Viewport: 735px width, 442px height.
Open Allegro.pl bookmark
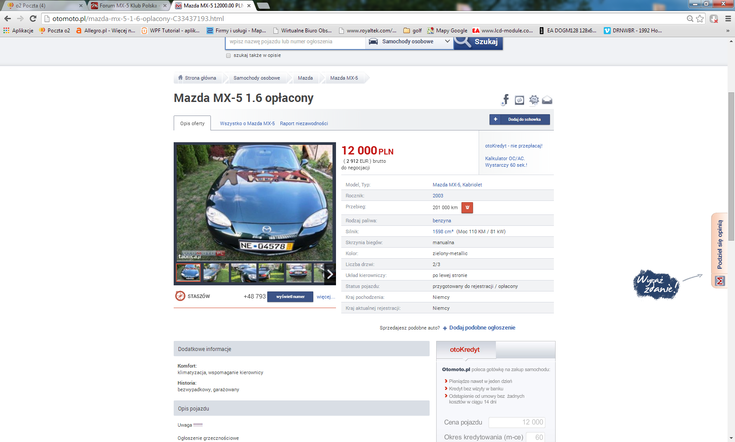point(105,30)
